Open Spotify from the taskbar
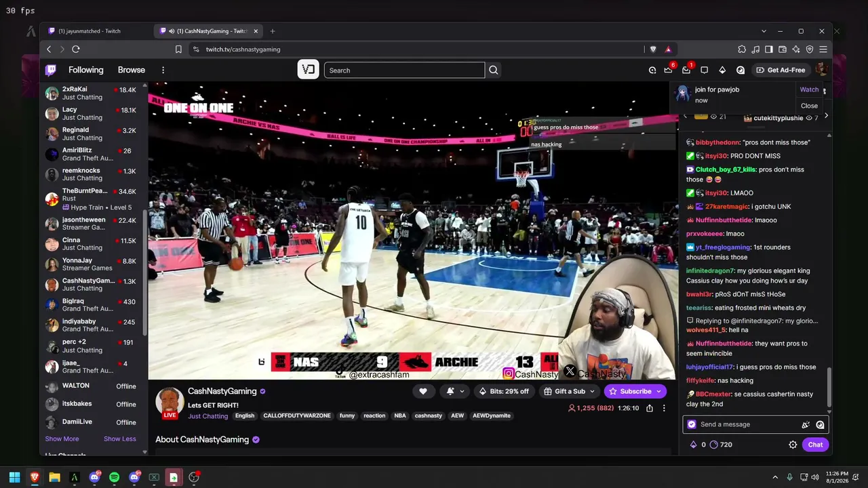The image size is (868, 488). coord(114,477)
